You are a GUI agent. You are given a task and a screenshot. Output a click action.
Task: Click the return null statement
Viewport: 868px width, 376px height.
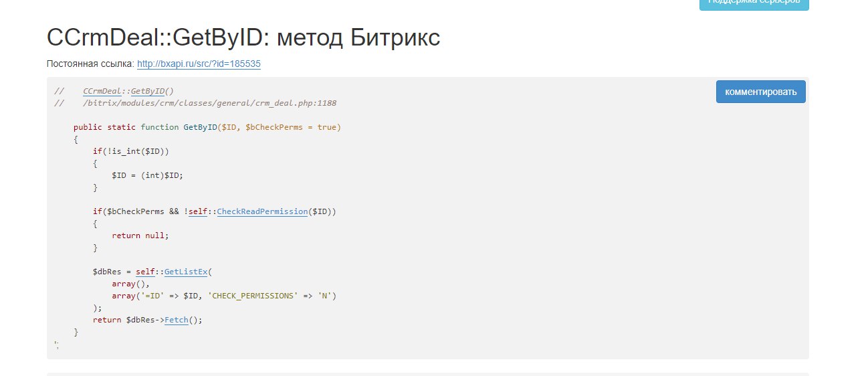pyautogui.click(x=140, y=236)
